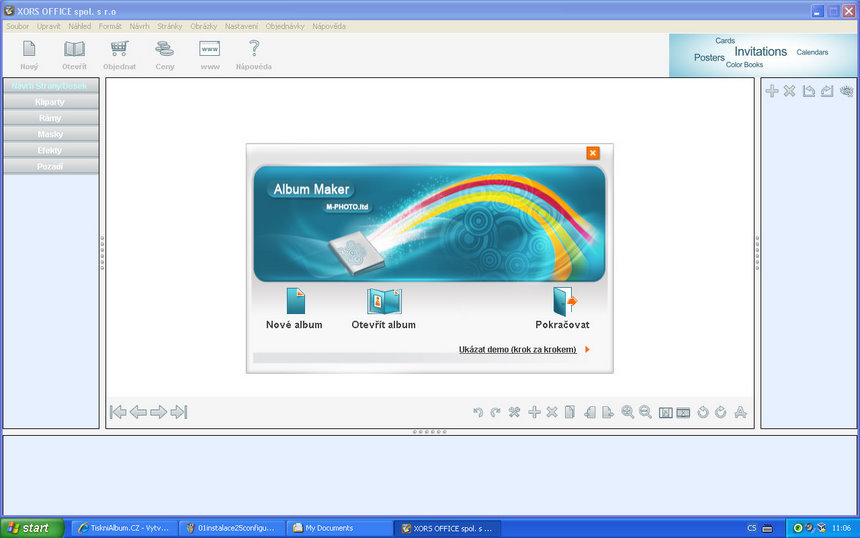Image resolution: width=860 pixels, height=538 pixels.
Task: Go to the previous page arrow
Action: tap(138, 412)
